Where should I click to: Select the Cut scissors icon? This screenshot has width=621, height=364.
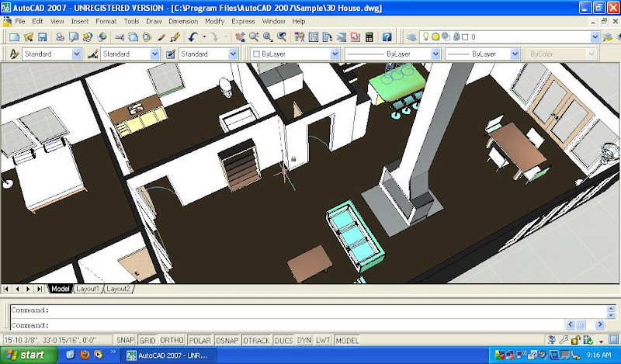point(120,36)
